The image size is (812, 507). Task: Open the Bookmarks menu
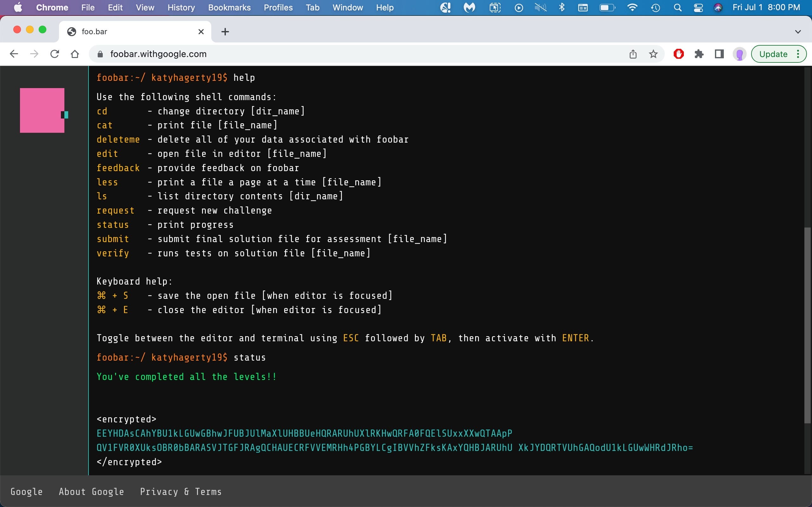229,8
